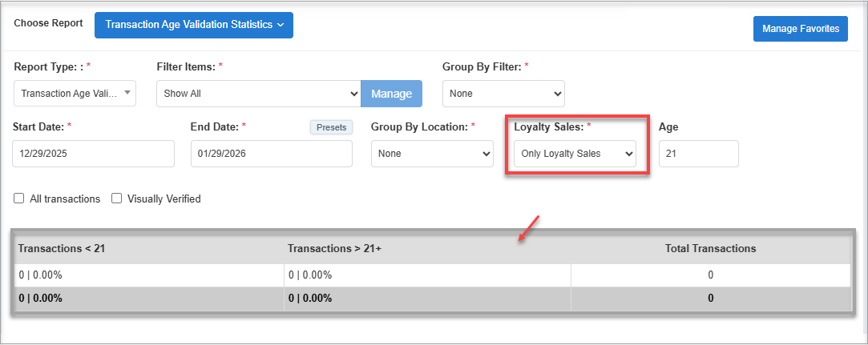The width and height of the screenshot is (868, 345).
Task: Open the Loyalty Sales dropdown
Action: point(572,154)
